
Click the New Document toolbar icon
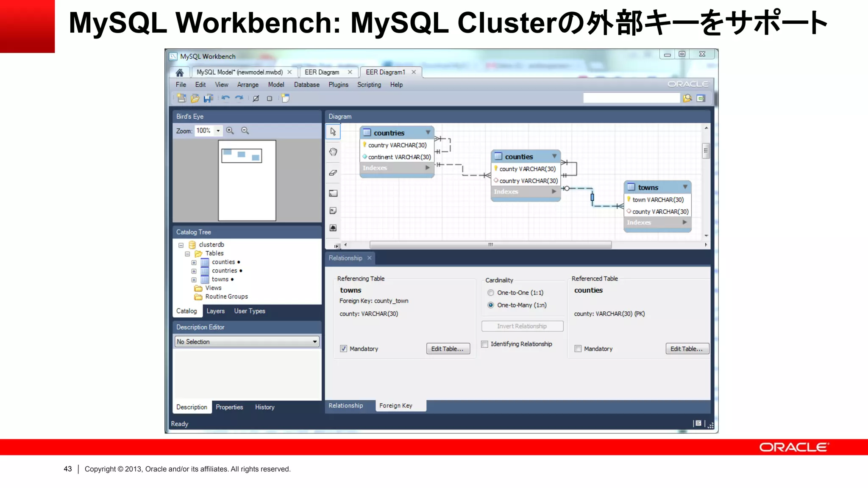[x=181, y=98]
